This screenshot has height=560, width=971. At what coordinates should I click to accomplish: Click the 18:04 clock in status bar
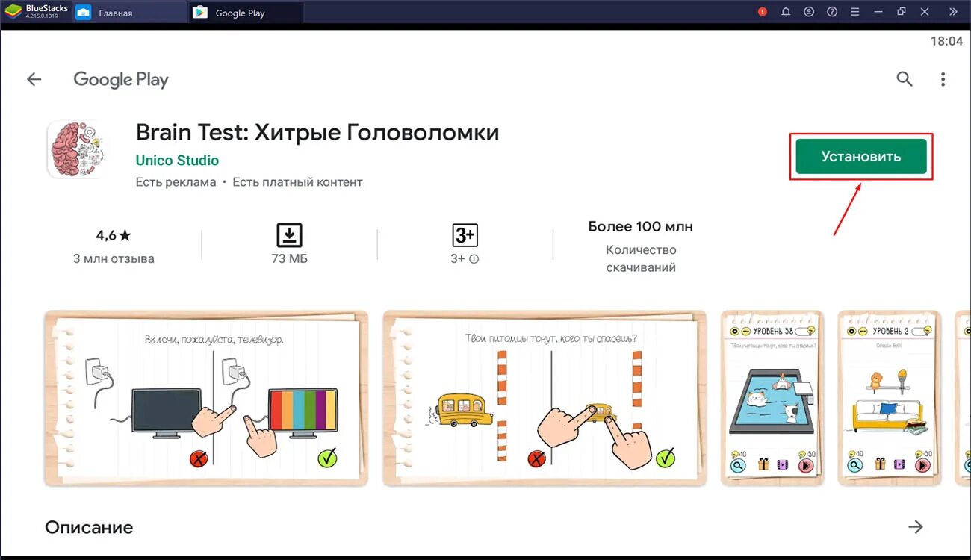(x=946, y=42)
